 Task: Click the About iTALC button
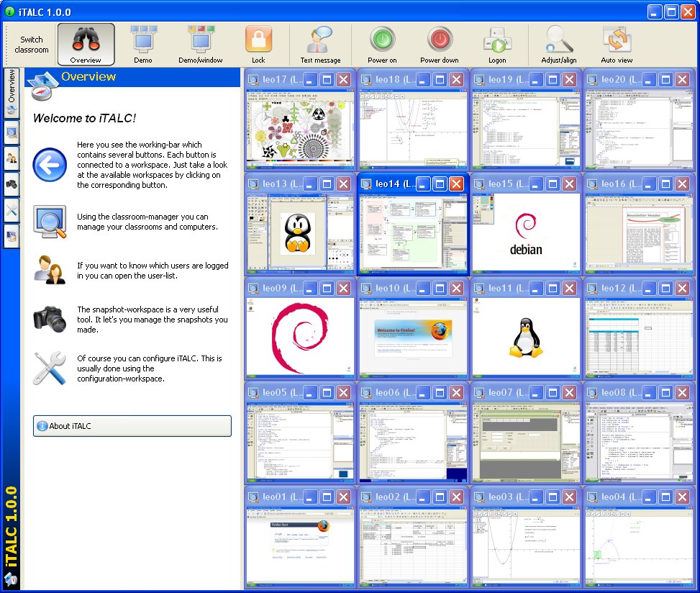[x=132, y=426]
